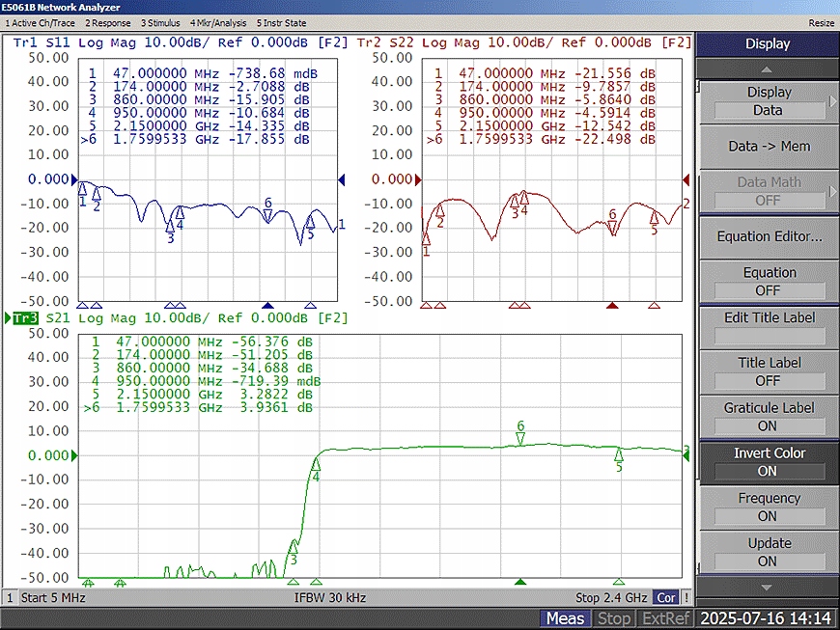Expand the Display Data submenu

pos(769,100)
